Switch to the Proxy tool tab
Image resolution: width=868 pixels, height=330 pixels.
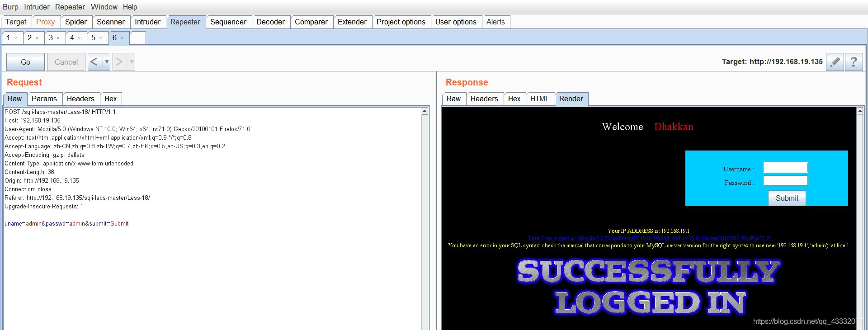[46, 22]
